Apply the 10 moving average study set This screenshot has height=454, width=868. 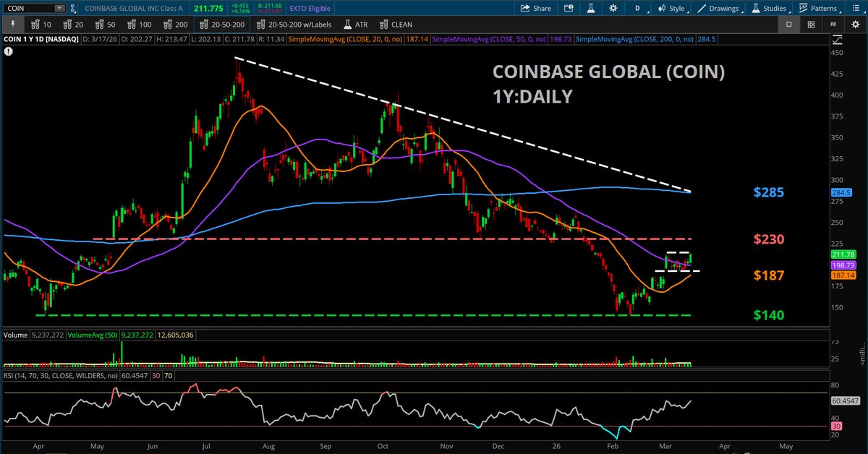[x=42, y=24]
